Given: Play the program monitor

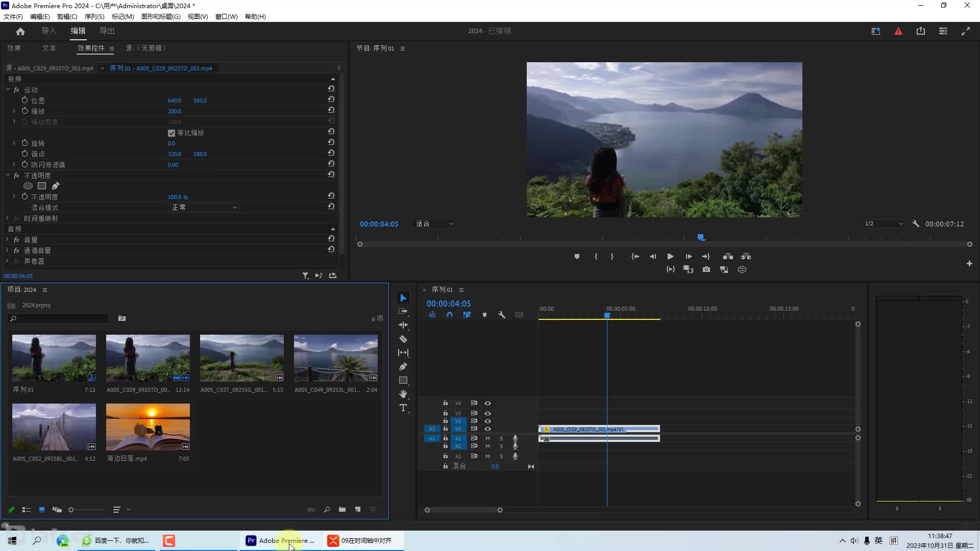Looking at the screenshot, I should (x=670, y=257).
